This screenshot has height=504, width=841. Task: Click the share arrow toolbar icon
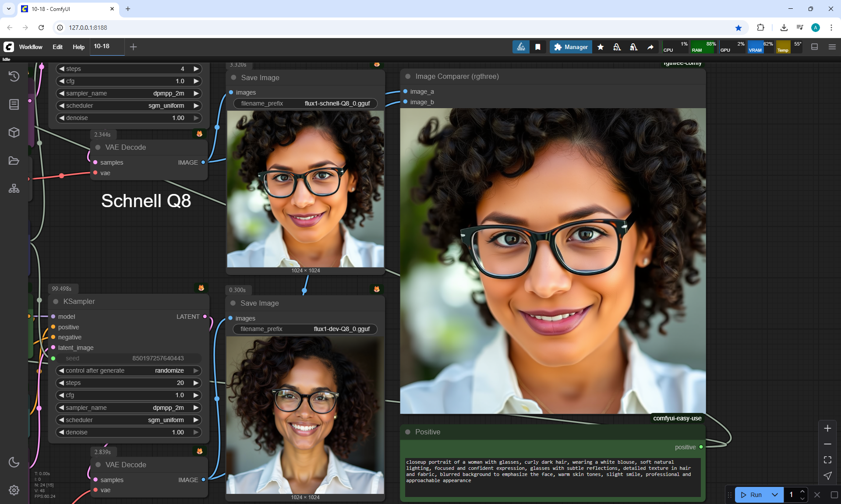650,47
